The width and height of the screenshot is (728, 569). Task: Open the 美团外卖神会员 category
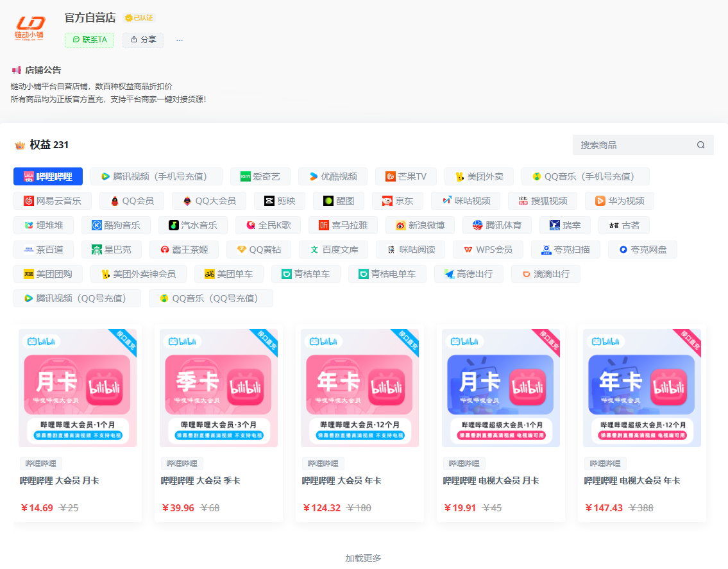139,274
